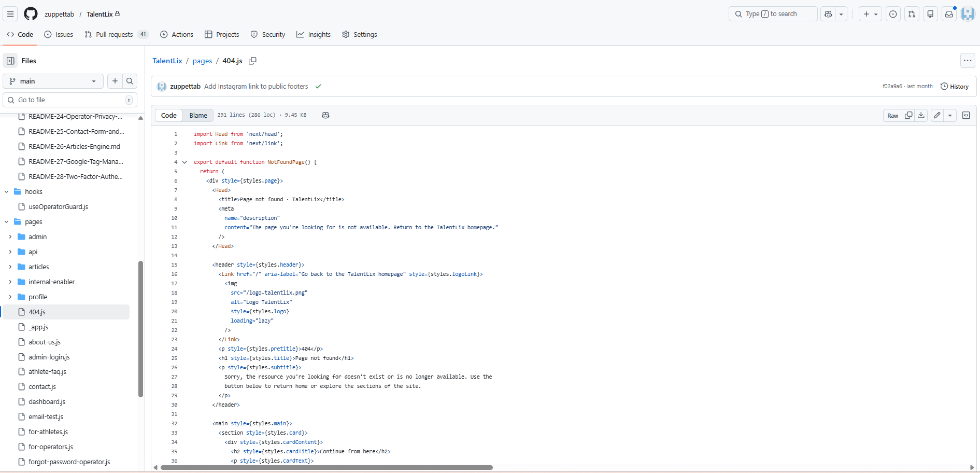
Task: Switch to the Blame view
Action: point(197,115)
